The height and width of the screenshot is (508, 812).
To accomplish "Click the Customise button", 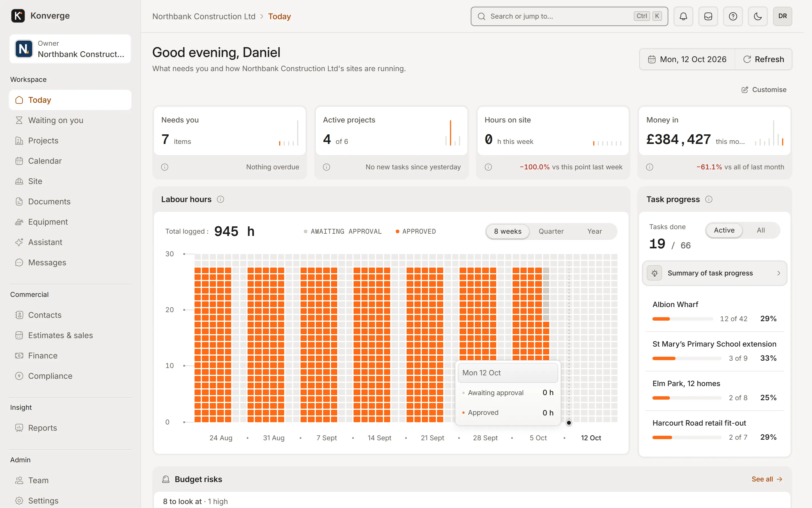I will (764, 90).
